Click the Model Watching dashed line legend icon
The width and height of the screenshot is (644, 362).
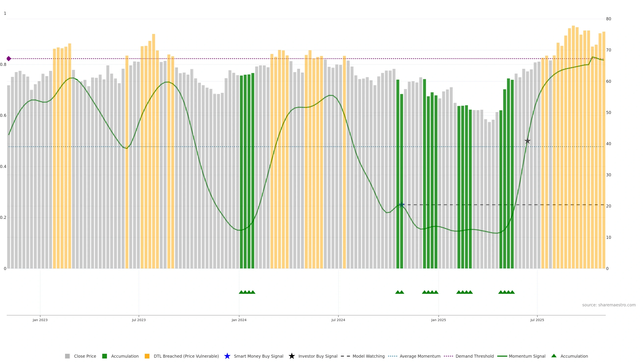tap(345, 356)
